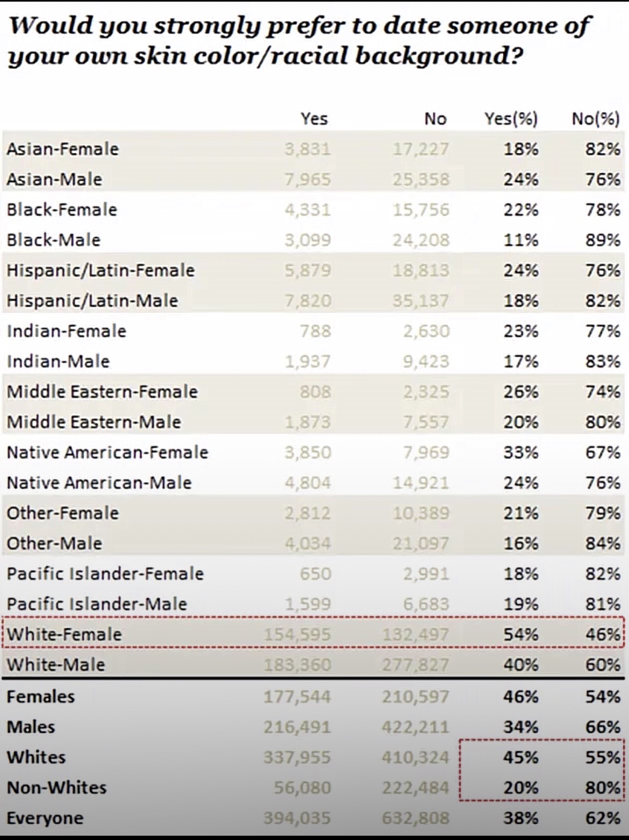The image size is (629, 840).
Task: Select the Black-Male row label
Action: coord(54,240)
